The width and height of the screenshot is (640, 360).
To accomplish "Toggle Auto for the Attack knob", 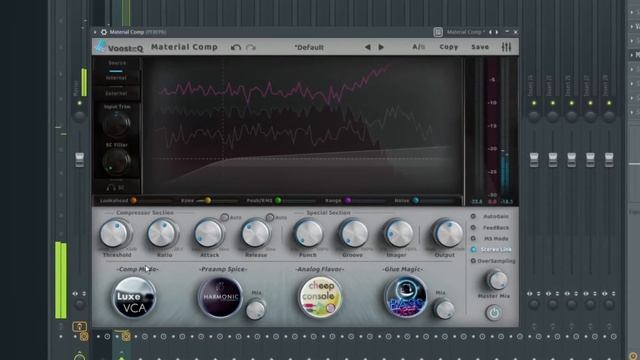I will (224, 218).
